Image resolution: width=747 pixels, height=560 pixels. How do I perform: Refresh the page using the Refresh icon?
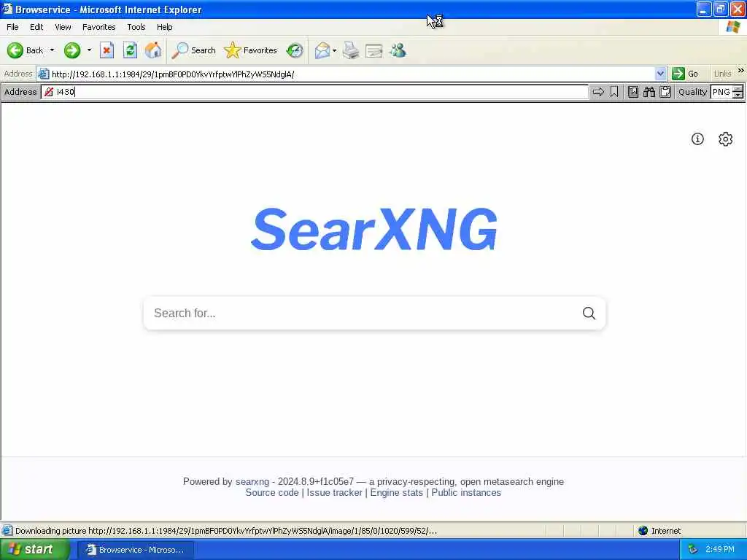click(x=130, y=50)
